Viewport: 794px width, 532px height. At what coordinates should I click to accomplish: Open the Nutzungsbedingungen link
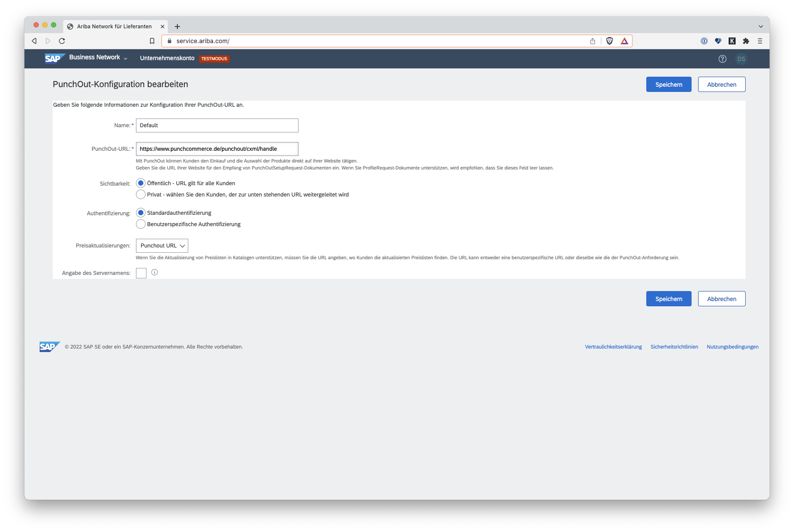(x=733, y=347)
